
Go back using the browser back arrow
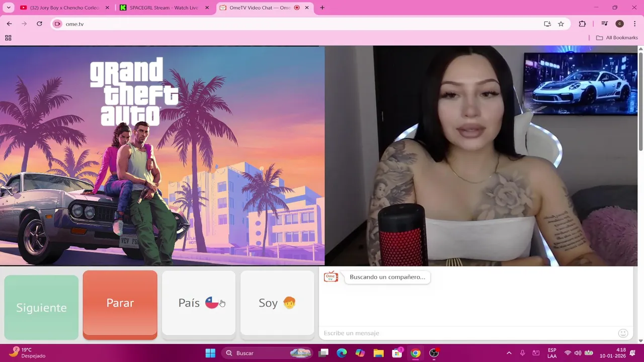tap(9, 24)
